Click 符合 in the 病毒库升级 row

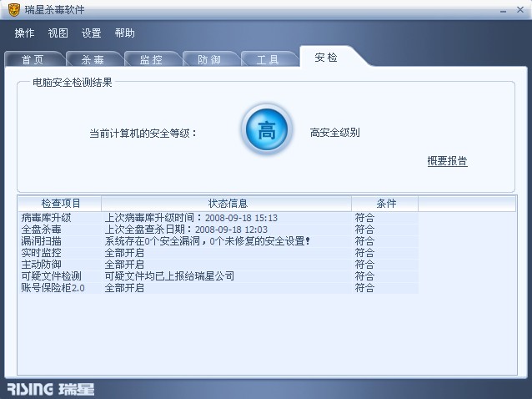pyautogui.click(x=364, y=218)
